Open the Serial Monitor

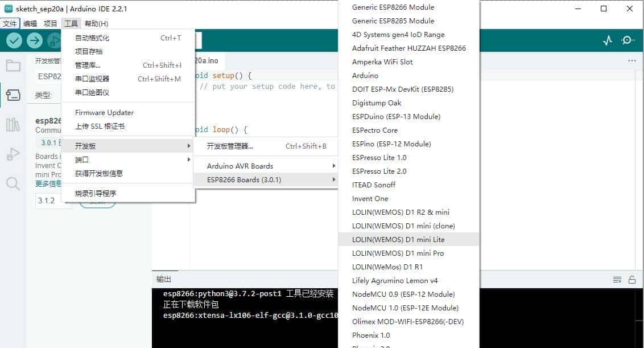point(628,40)
